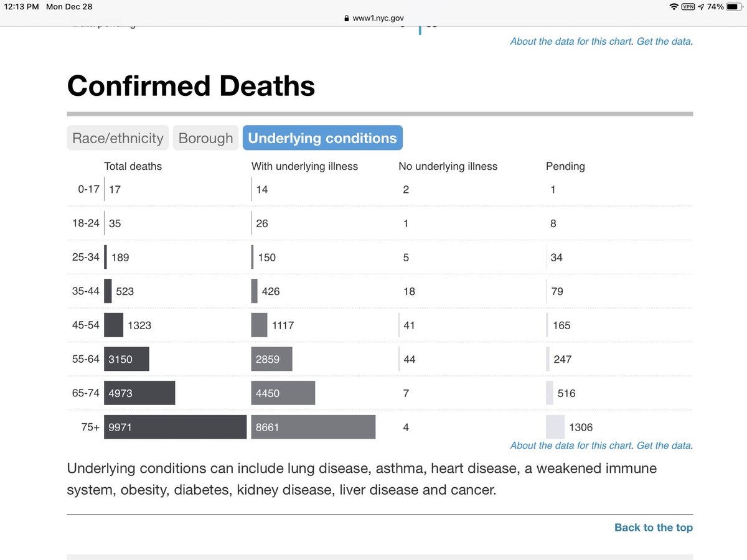The height and width of the screenshot is (560, 747).
Task: Click the 18-24 age group label
Action: click(86, 223)
